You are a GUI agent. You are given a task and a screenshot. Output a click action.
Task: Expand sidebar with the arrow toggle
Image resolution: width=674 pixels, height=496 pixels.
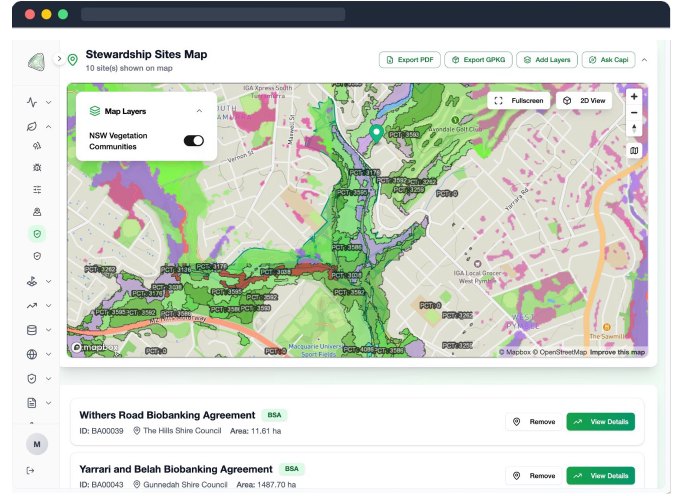[x=59, y=59]
